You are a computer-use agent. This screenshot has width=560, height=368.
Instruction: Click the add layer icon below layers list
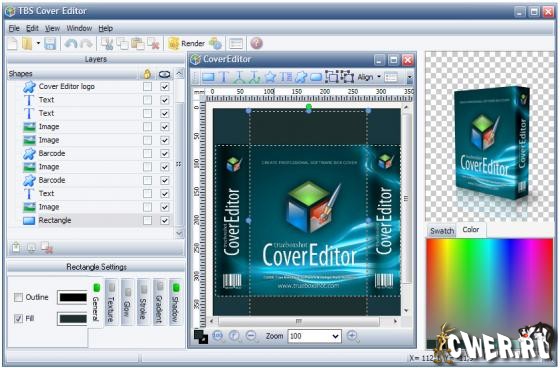(x=16, y=248)
